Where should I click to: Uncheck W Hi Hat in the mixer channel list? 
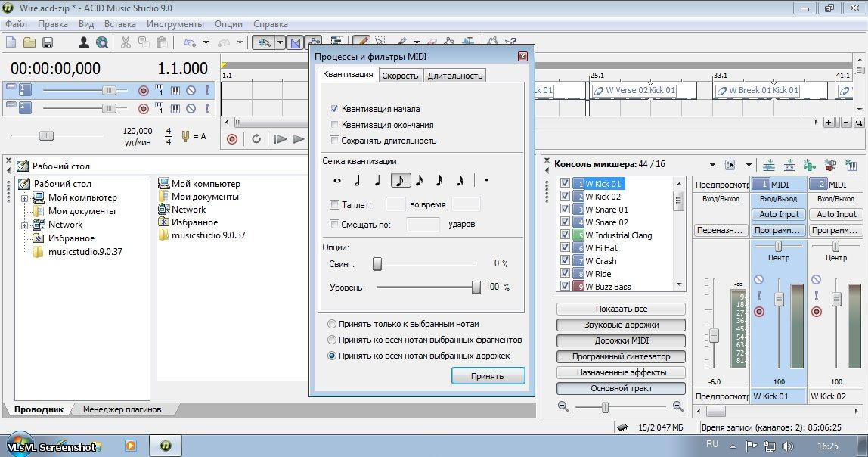(x=565, y=247)
